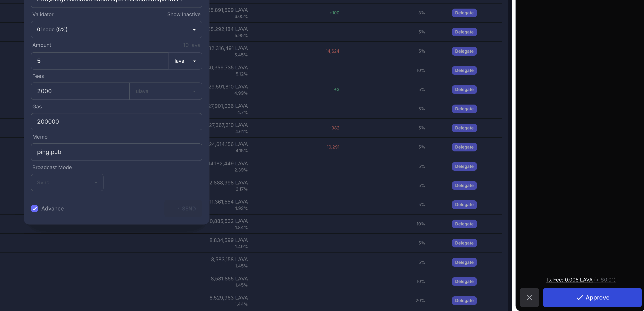
Task: Reject transaction with the X button
Action: click(529, 297)
